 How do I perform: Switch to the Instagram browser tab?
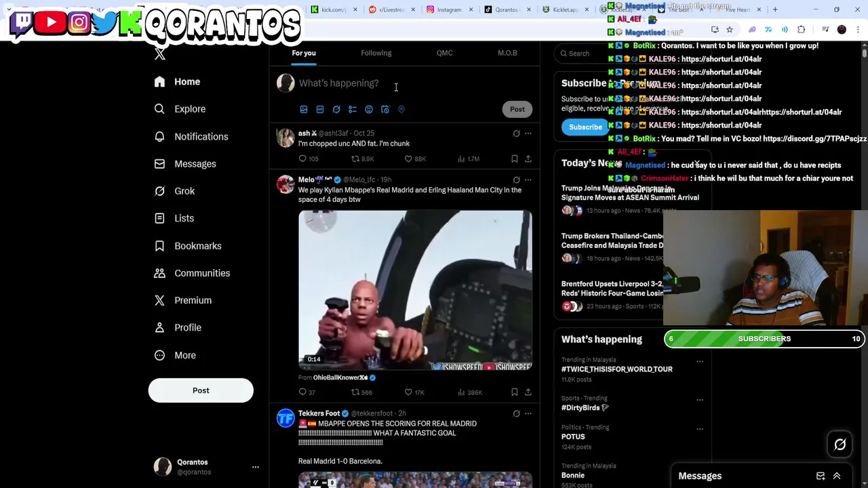pos(450,9)
